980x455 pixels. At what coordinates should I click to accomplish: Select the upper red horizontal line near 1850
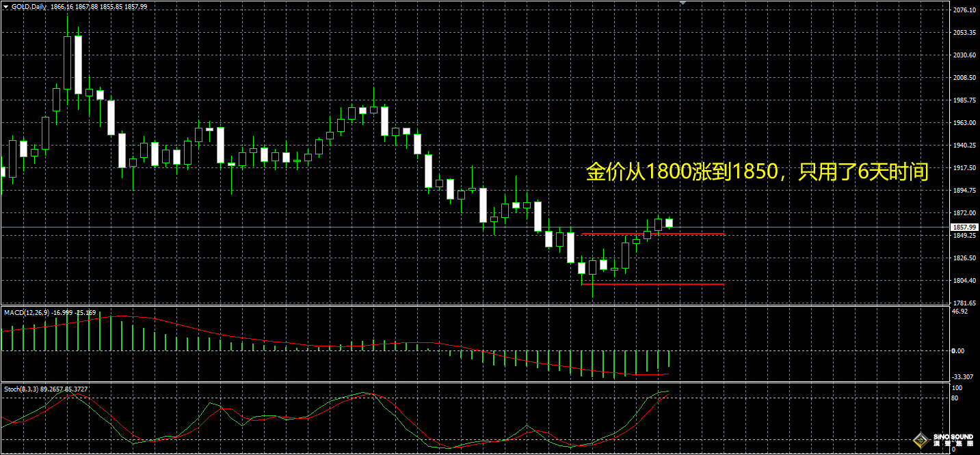pos(652,234)
